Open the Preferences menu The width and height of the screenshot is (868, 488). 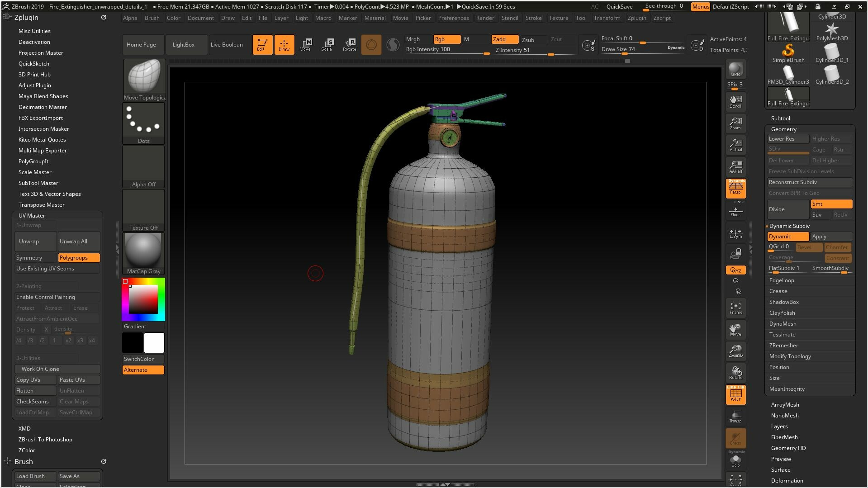pos(453,18)
